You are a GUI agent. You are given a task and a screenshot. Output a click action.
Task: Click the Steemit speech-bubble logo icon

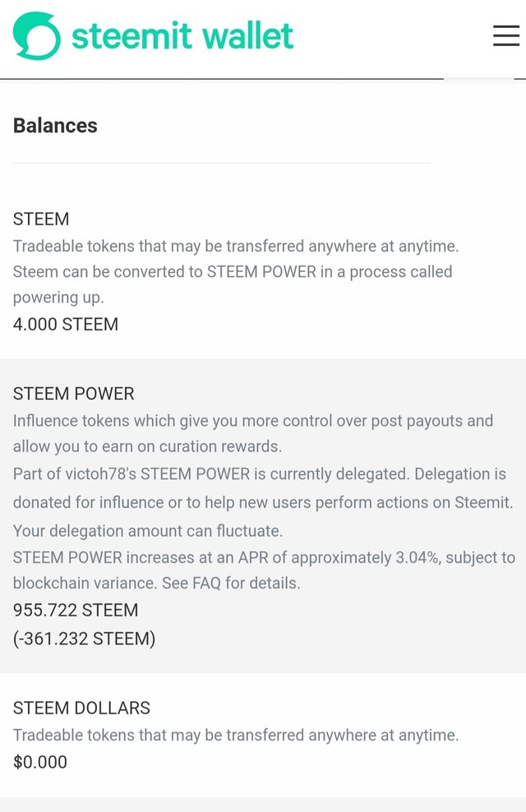pos(37,35)
